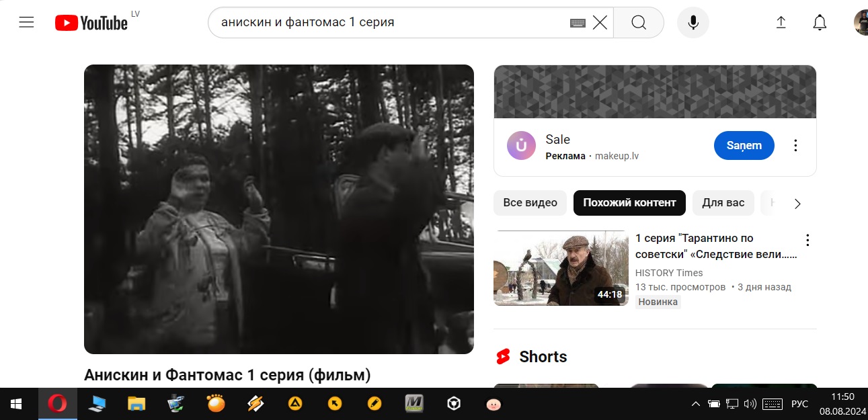Show more chips with the right arrow
The image size is (868, 420).
point(797,204)
